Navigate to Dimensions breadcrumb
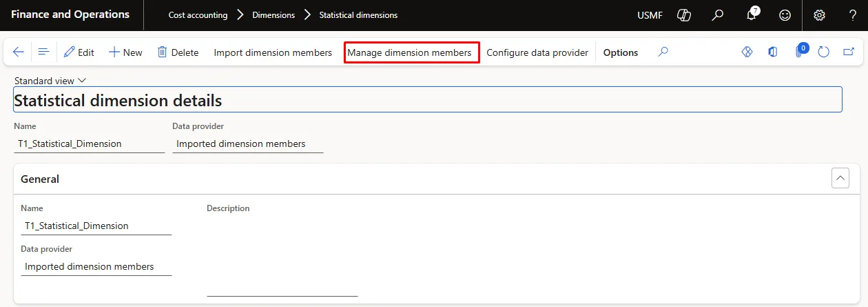The width and height of the screenshot is (868, 307). click(273, 15)
